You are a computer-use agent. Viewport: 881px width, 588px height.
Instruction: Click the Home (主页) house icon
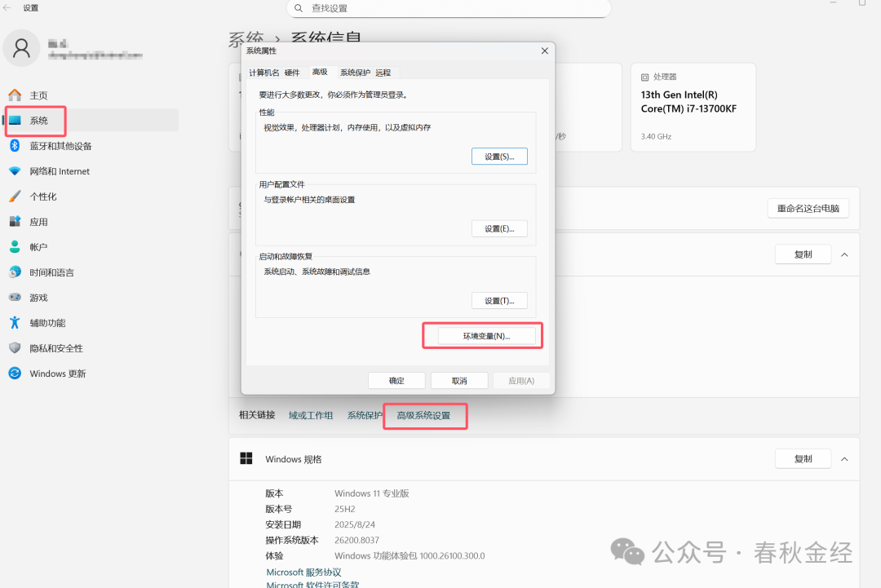click(x=15, y=95)
